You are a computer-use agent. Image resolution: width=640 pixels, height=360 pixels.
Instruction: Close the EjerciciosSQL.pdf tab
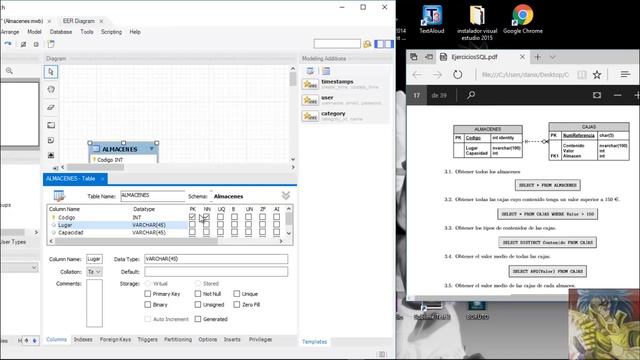click(522, 57)
